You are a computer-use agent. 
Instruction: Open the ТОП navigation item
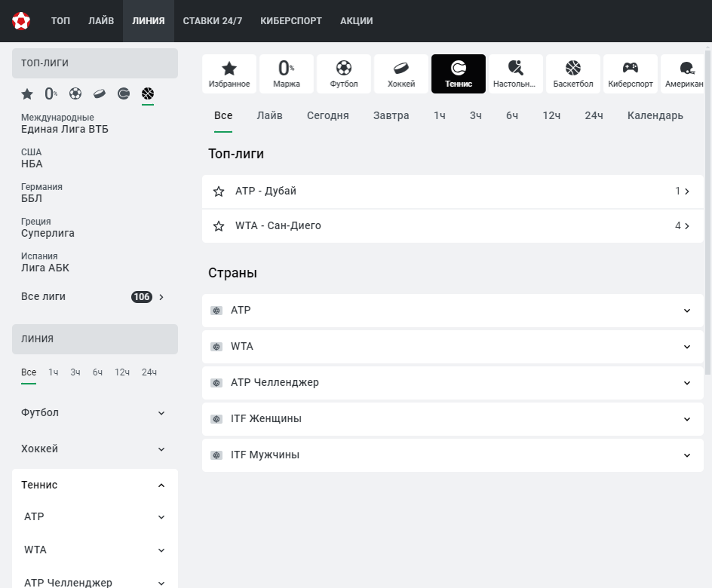pyautogui.click(x=60, y=21)
